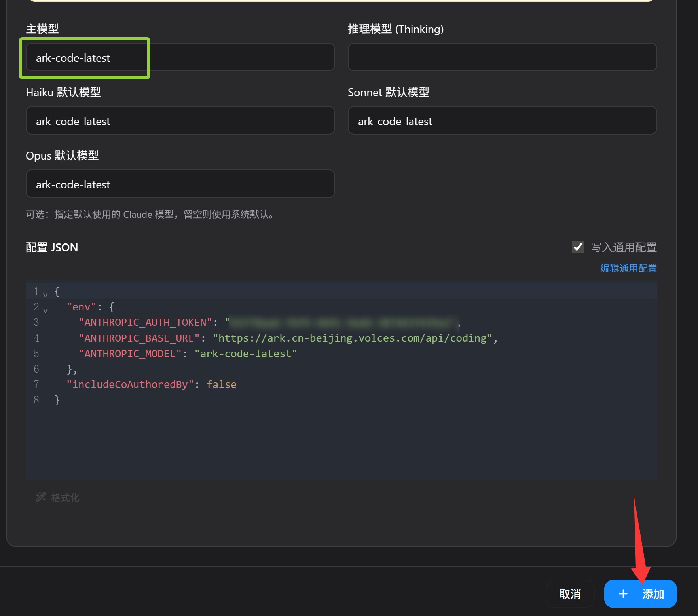Click the plus icon on the 添加 button
The height and width of the screenshot is (616, 698).
click(x=623, y=594)
